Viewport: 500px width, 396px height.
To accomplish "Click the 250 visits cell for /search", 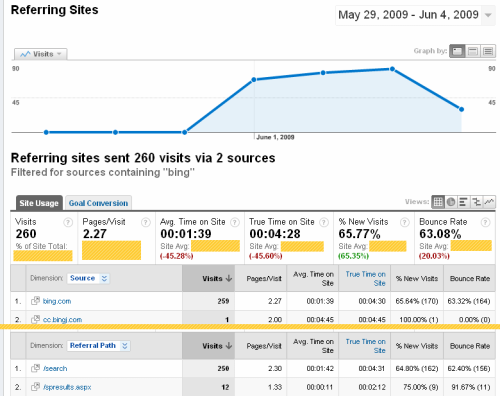I will tap(209, 369).
